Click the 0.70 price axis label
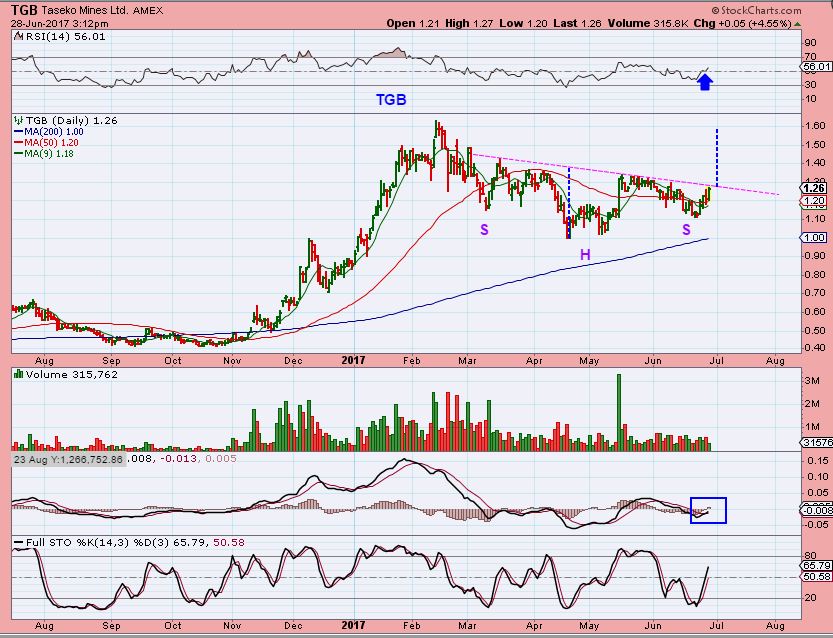The width and height of the screenshot is (833, 638). click(x=815, y=293)
